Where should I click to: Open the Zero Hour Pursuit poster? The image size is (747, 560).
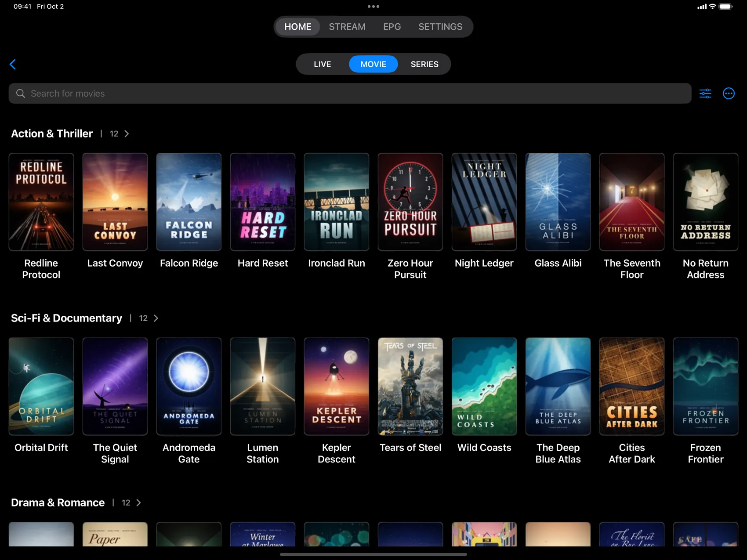click(x=410, y=202)
